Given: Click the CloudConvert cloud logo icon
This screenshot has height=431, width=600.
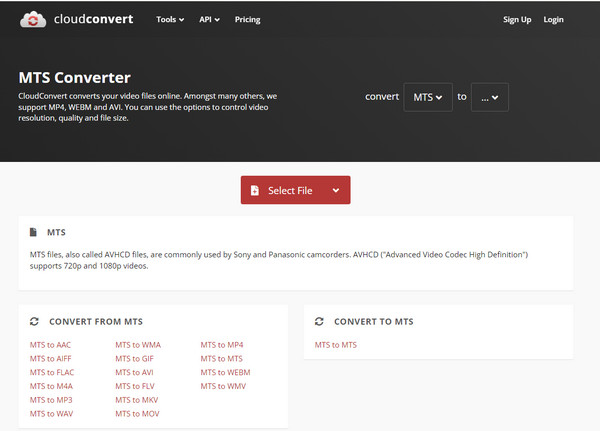Looking at the screenshot, I should point(33,20).
